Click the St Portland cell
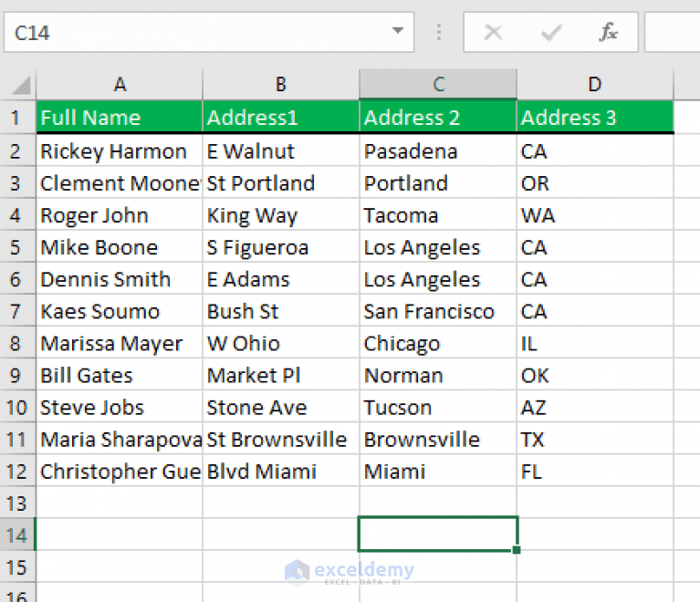This screenshot has width=700, height=602. tap(281, 183)
